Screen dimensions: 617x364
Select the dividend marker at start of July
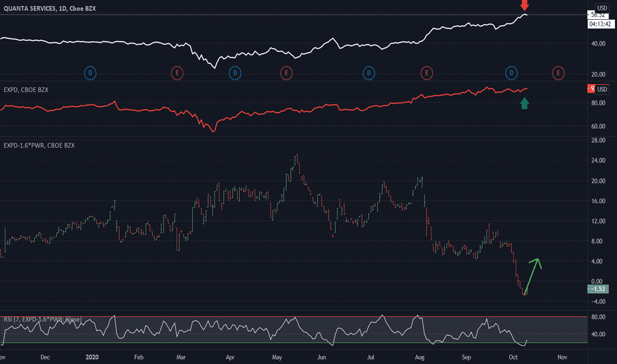click(369, 73)
